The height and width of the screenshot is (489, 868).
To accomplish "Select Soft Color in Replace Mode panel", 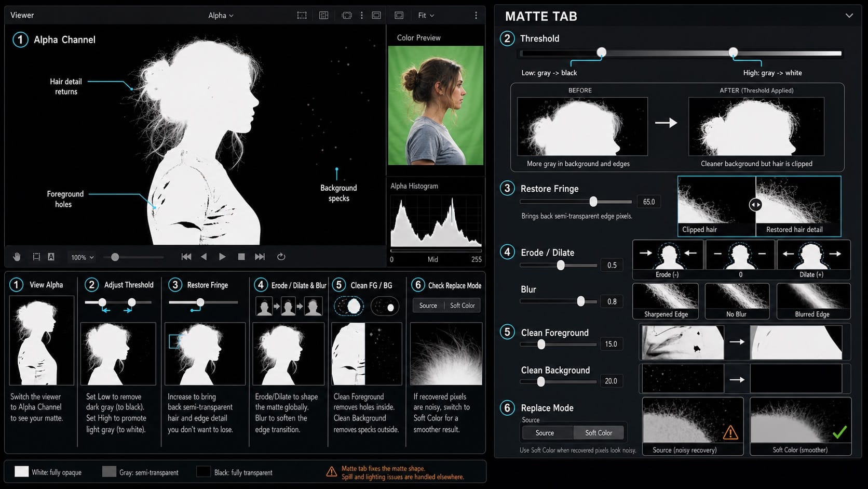I will [599, 433].
